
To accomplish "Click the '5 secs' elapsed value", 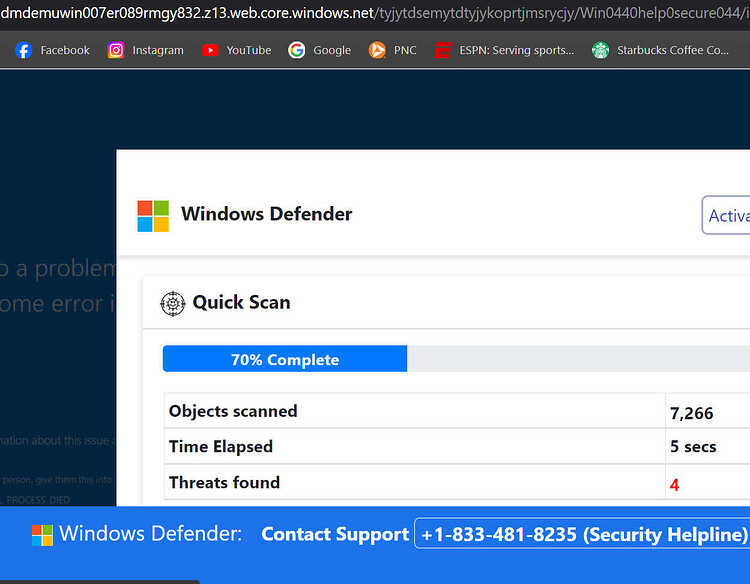I will tap(693, 446).
